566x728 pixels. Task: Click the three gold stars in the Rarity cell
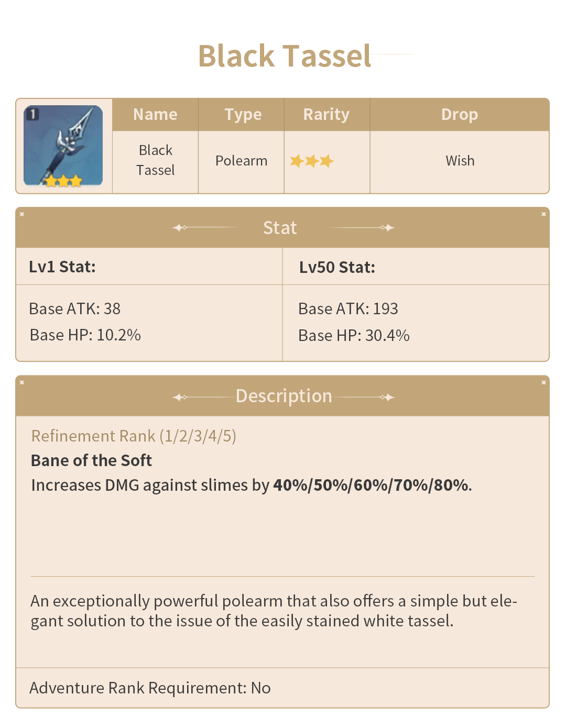[x=312, y=161]
